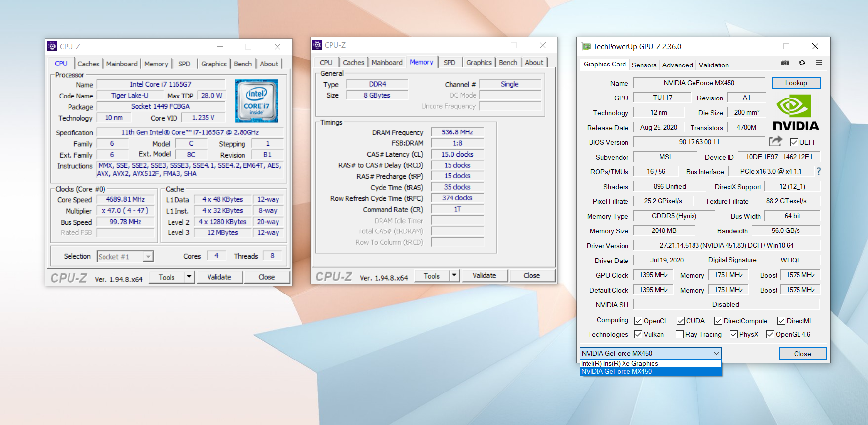The width and height of the screenshot is (868, 425).
Task: Click Validate button in left CPU-Z
Action: (219, 277)
